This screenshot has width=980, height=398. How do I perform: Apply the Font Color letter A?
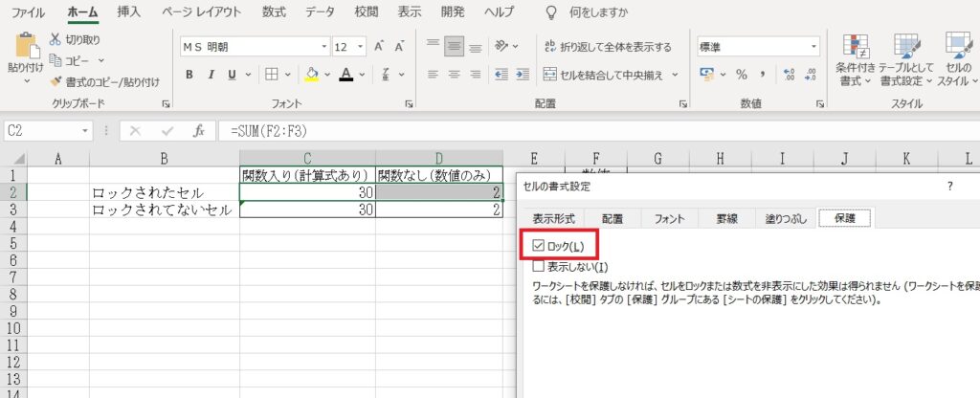tap(346, 75)
